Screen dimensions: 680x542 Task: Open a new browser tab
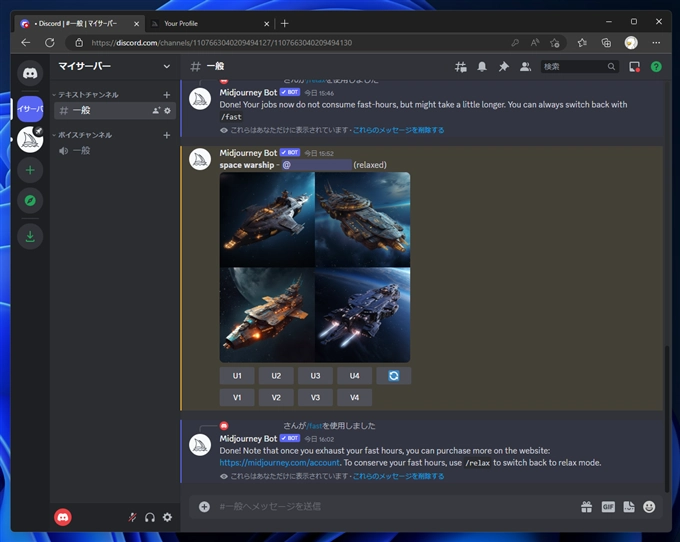[x=284, y=23]
